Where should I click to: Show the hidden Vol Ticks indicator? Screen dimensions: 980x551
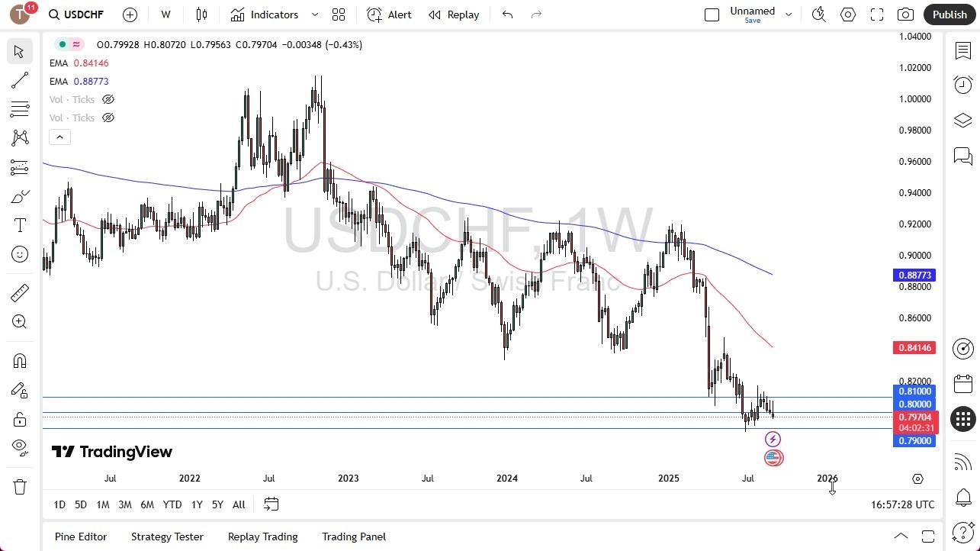click(108, 99)
